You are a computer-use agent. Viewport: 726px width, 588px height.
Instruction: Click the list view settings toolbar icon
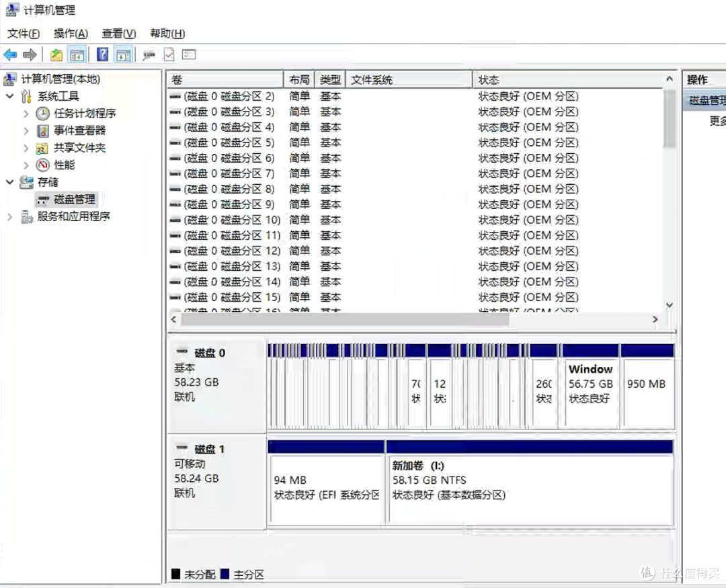189,54
